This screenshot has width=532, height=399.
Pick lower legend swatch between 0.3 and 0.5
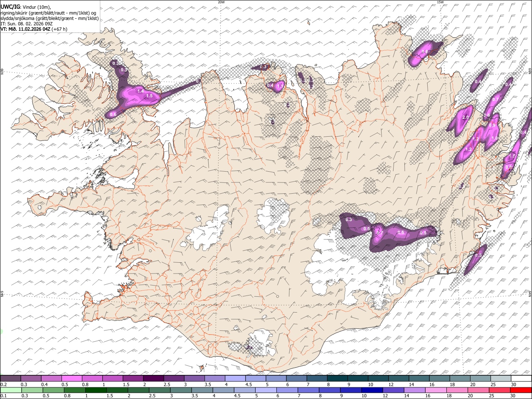32,390
